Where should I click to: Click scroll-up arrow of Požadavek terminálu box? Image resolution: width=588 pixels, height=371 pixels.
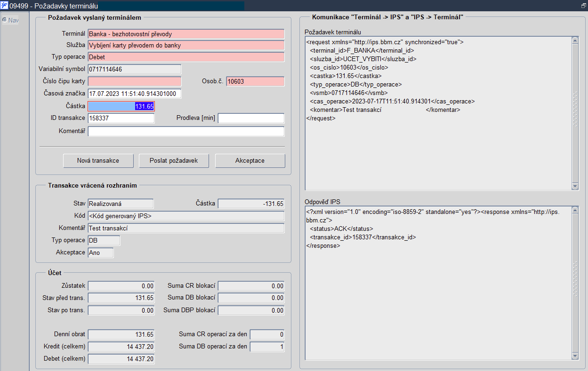click(575, 40)
